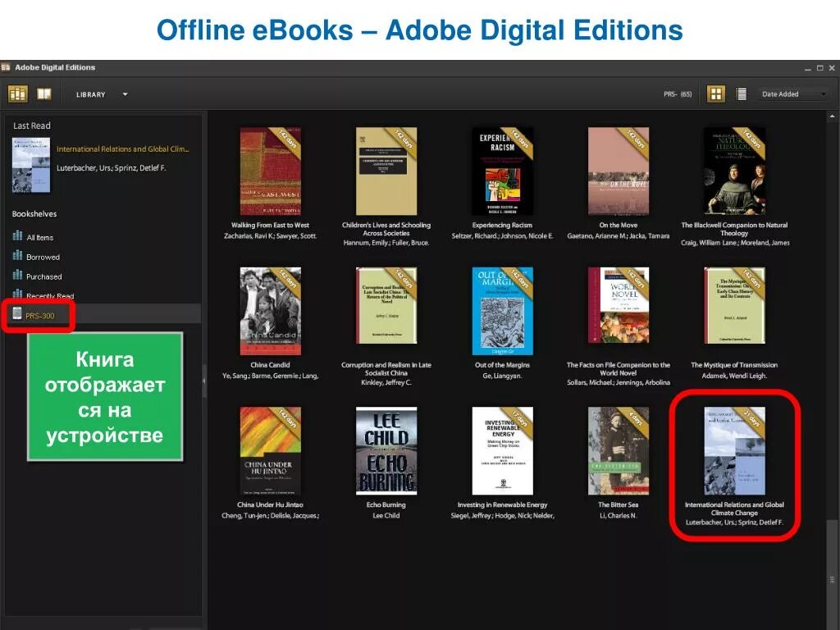Select the library bookshelf view icon
This screenshot has width=840, height=630.
point(18,94)
